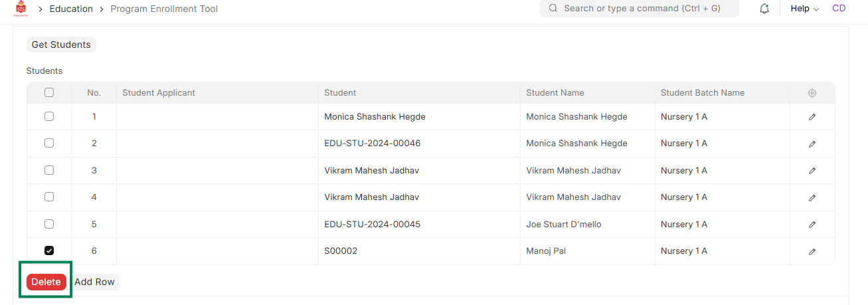
Task: Toggle the select-all header checkbox
Action: [49, 93]
